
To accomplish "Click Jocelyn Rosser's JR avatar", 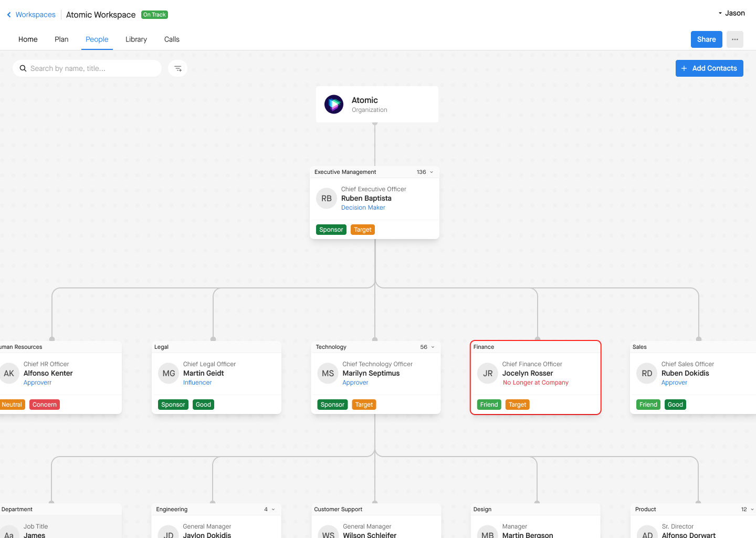I will point(487,373).
